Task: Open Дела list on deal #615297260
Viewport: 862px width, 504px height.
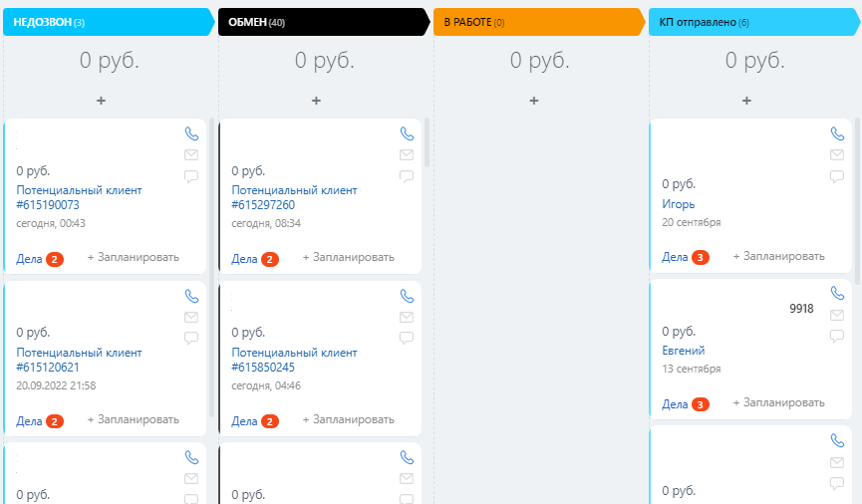Action: (254, 259)
